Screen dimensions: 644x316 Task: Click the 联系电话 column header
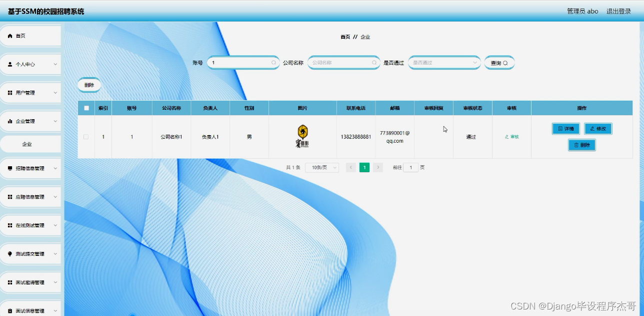tap(356, 108)
